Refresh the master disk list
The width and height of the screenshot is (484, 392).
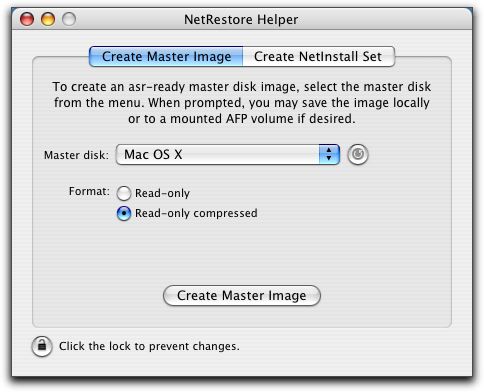358,154
